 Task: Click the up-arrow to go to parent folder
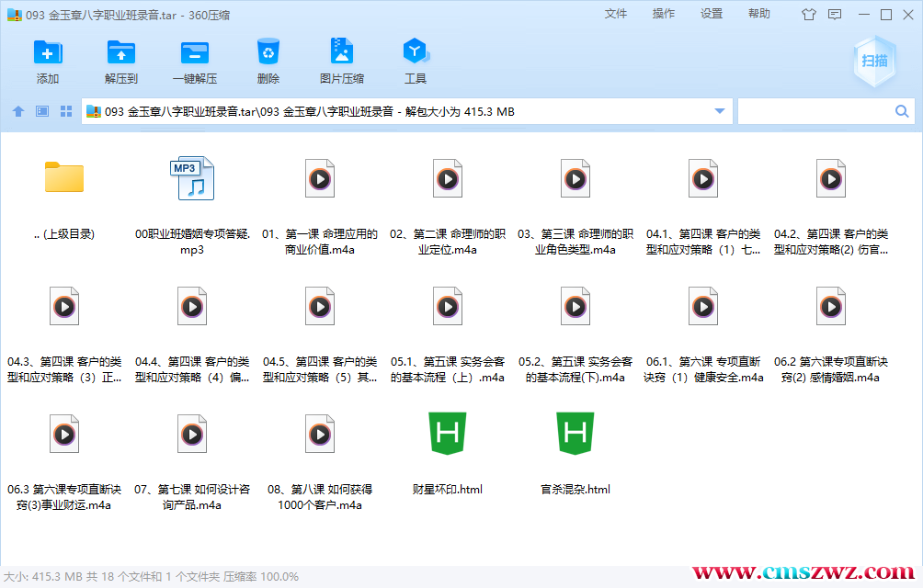(17, 110)
